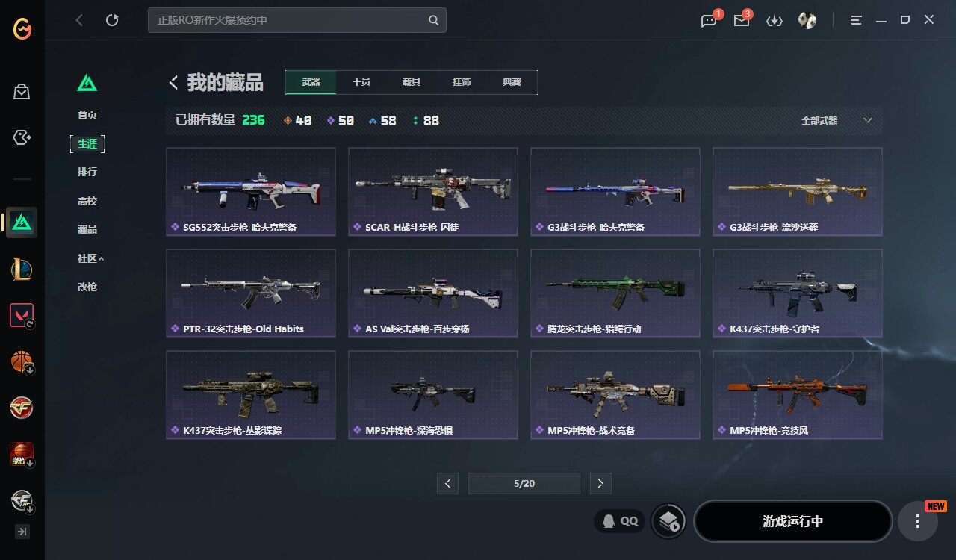Go to next page of collection
Viewport: 956px width, 560px height.
600,483
